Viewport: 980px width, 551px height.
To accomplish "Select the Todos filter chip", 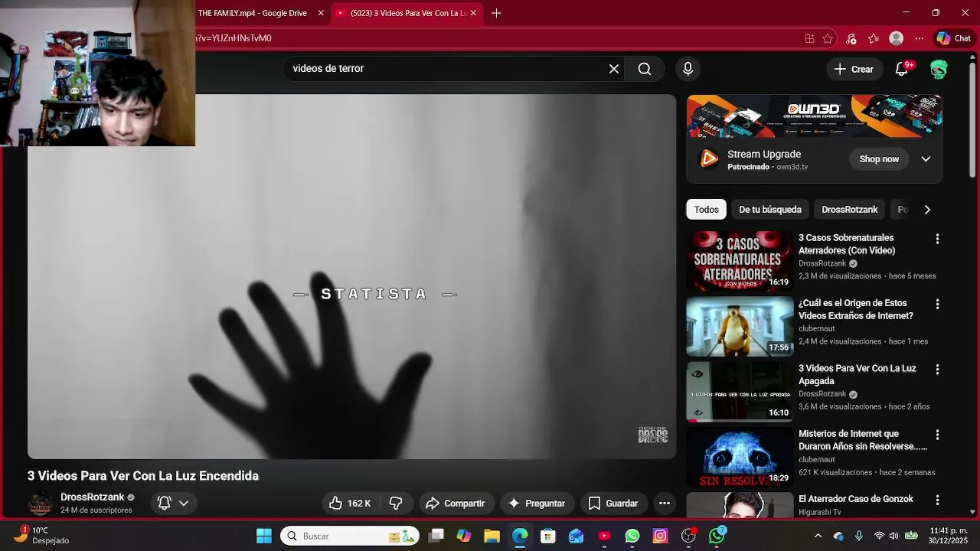I will pos(706,210).
